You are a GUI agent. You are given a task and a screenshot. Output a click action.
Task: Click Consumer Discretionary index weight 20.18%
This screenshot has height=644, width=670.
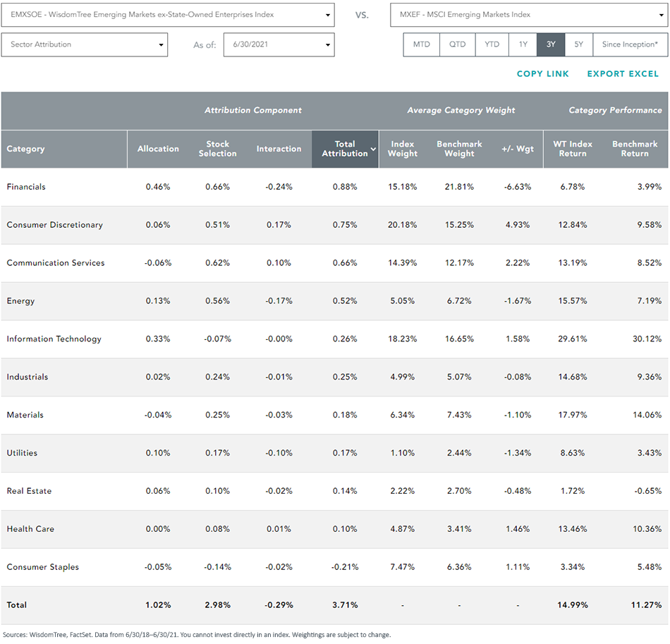click(403, 225)
